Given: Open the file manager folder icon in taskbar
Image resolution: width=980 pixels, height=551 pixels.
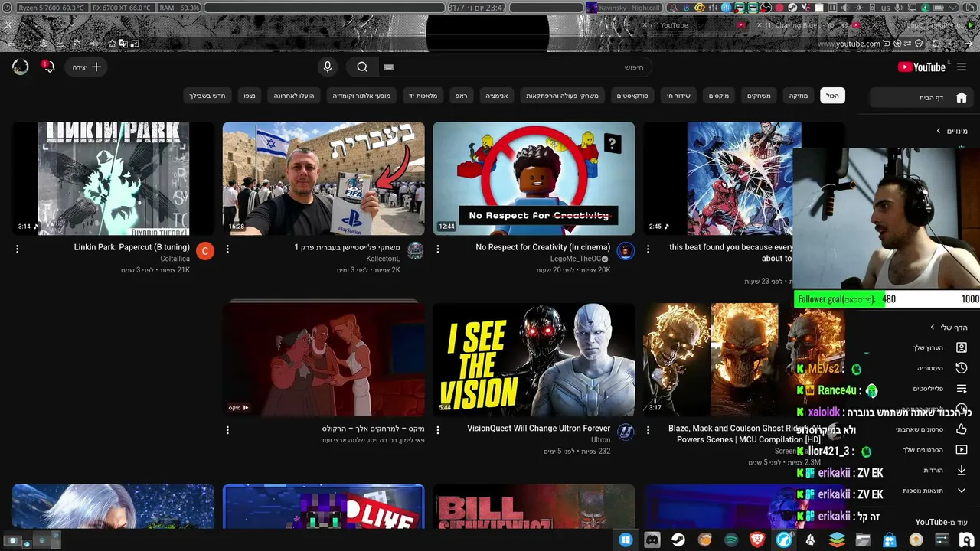Looking at the screenshot, I should pos(863,540).
